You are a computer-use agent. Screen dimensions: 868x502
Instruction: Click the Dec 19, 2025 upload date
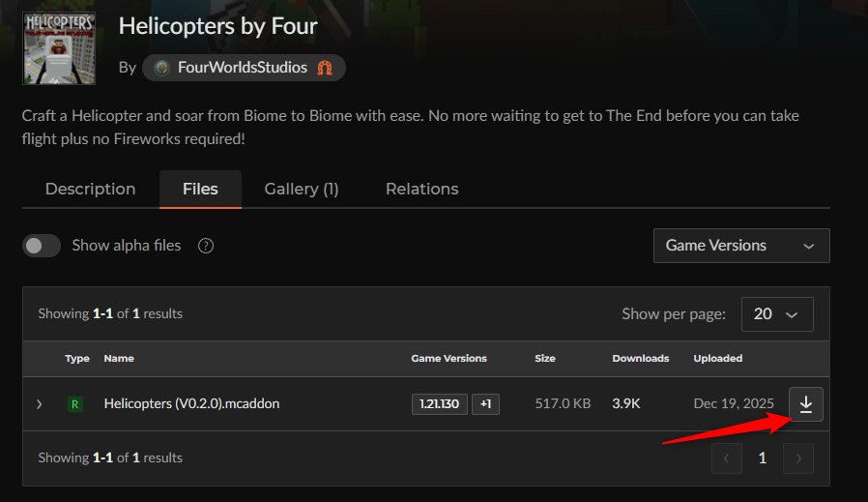coord(734,403)
